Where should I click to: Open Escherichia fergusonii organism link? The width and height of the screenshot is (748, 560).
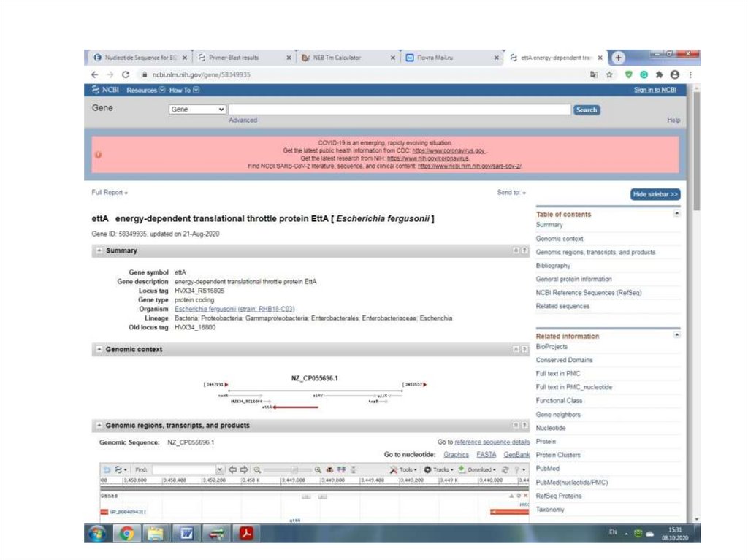[234, 309]
